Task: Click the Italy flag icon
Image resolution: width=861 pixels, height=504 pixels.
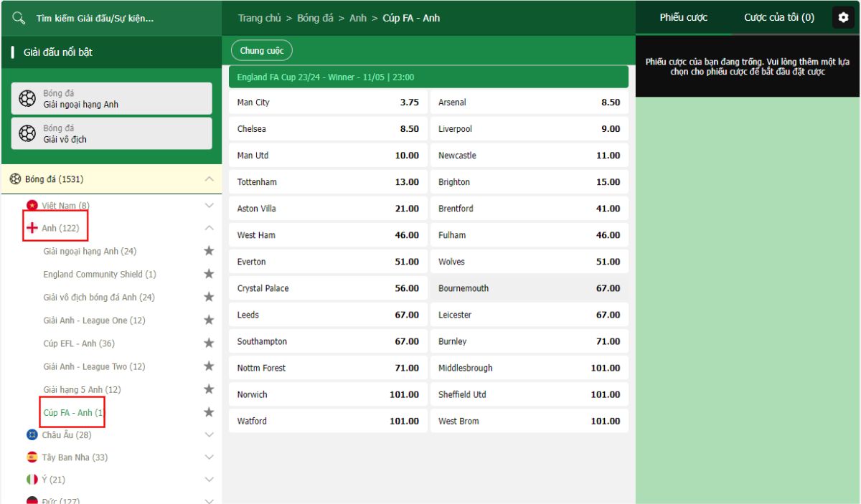Action: (32, 480)
